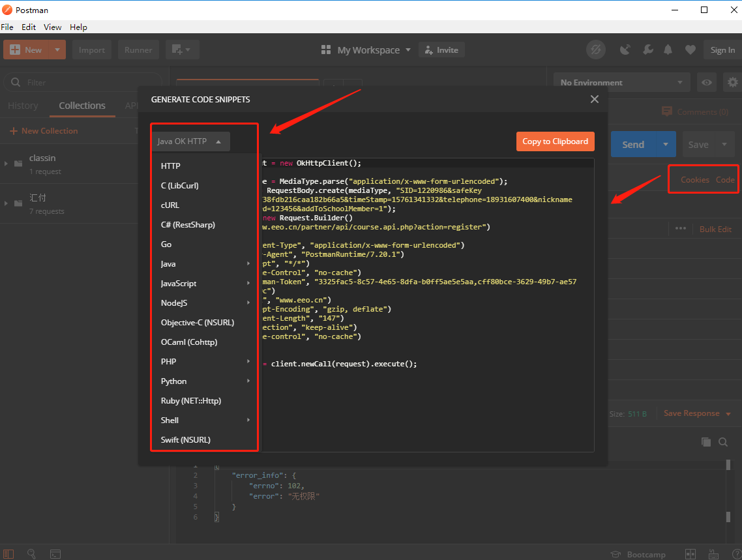Open the Code link
The width and height of the screenshot is (742, 560).
pyautogui.click(x=725, y=180)
